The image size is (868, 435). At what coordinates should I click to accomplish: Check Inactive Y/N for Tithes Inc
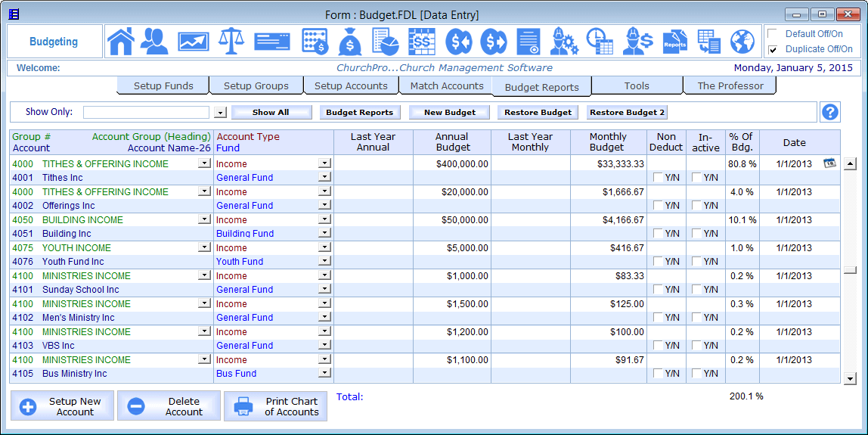[696, 177]
